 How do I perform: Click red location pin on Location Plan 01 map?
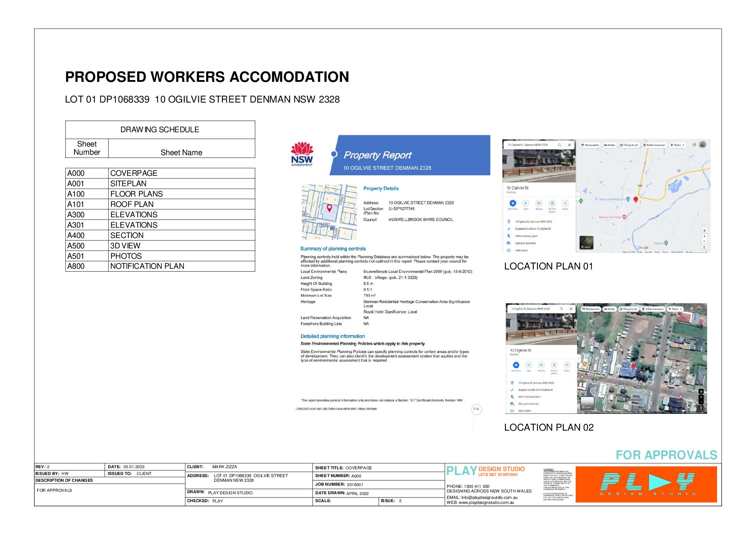point(636,200)
